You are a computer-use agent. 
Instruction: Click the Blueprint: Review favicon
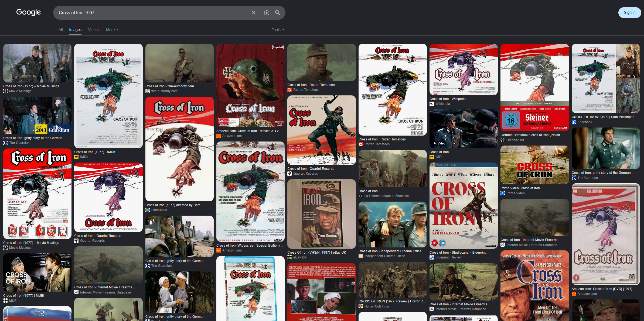432,257
